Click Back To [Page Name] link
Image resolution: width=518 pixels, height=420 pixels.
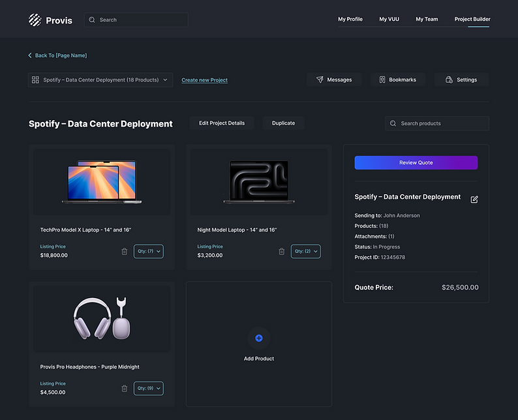click(x=61, y=55)
